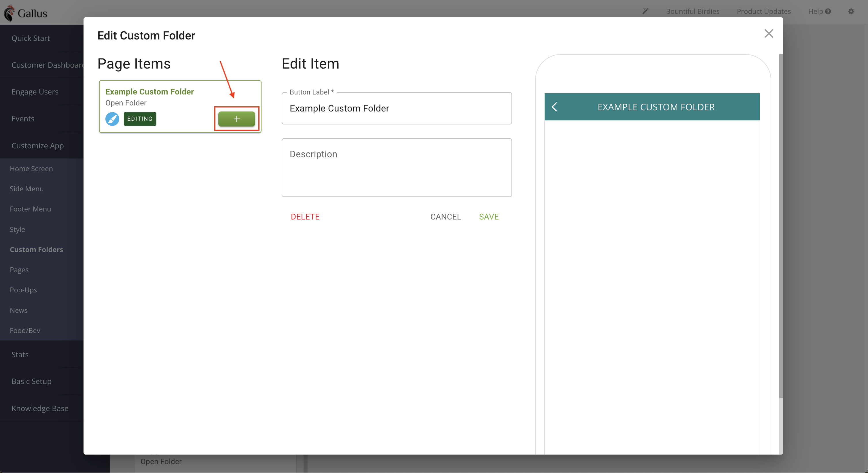Click the magic wand icon in top bar
Image resolution: width=868 pixels, height=473 pixels.
tap(645, 11)
